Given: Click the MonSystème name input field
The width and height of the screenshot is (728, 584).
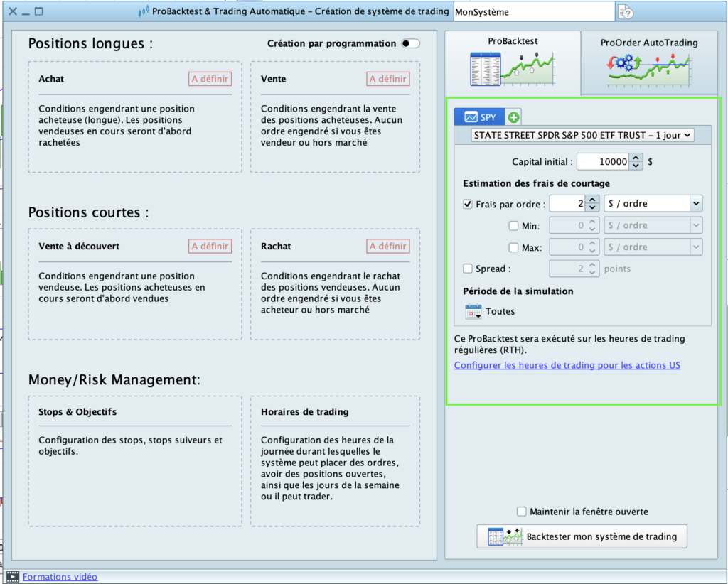Looking at the screenshot, I should pos(533,12).
